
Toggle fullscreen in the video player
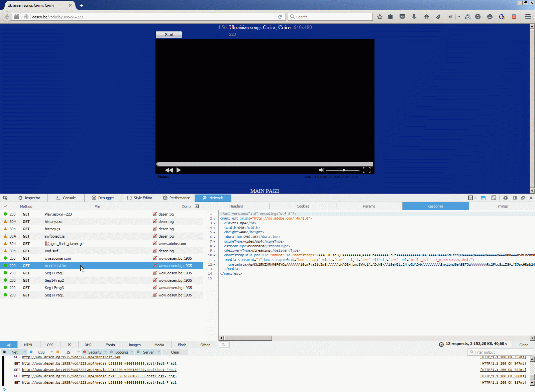367,170
